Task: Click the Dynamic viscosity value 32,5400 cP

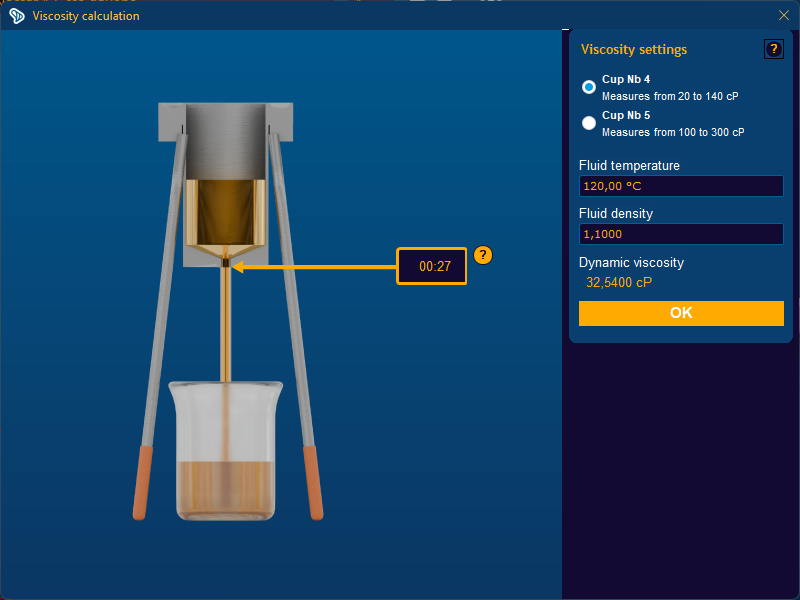Action: 618,282
